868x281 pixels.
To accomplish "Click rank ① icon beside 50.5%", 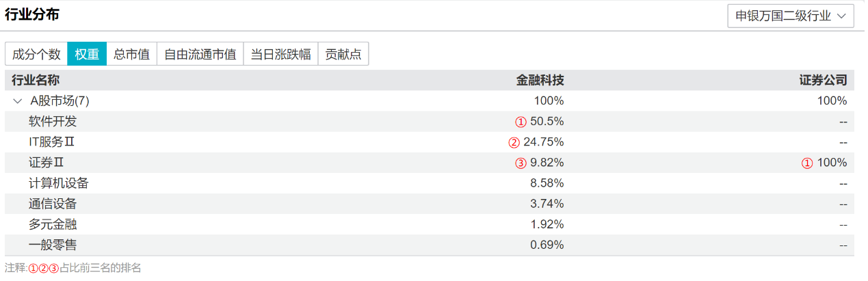I will coord(521,122).
